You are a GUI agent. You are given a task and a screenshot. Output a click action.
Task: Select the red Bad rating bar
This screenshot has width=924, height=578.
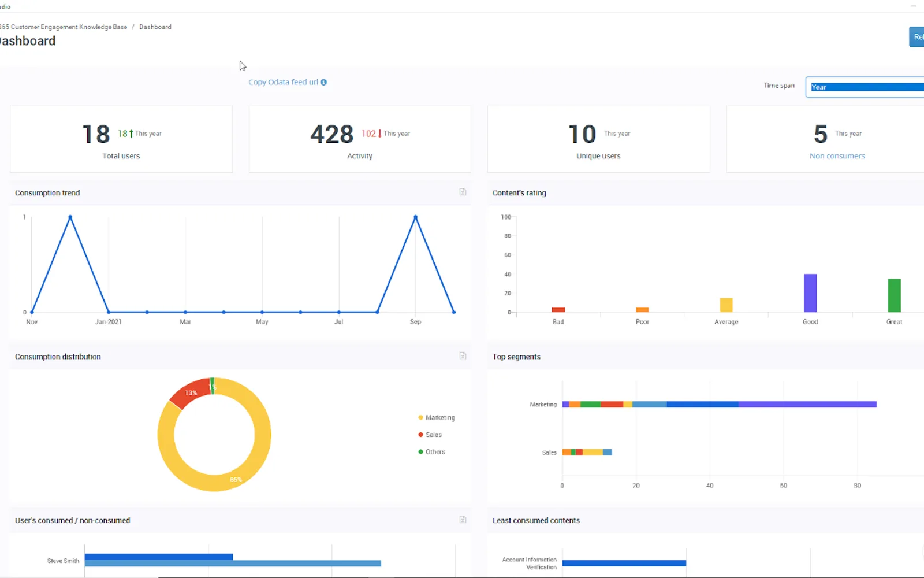click(x=558, y=310)
